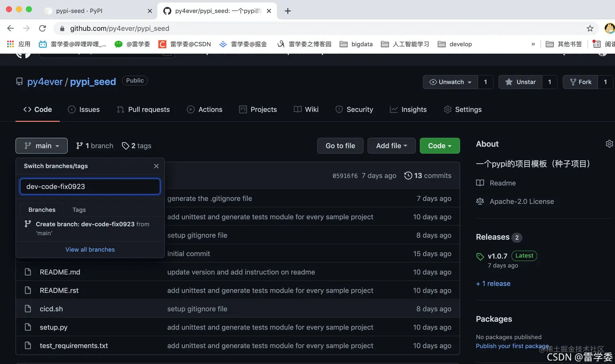View the 1 branch link

95,146
